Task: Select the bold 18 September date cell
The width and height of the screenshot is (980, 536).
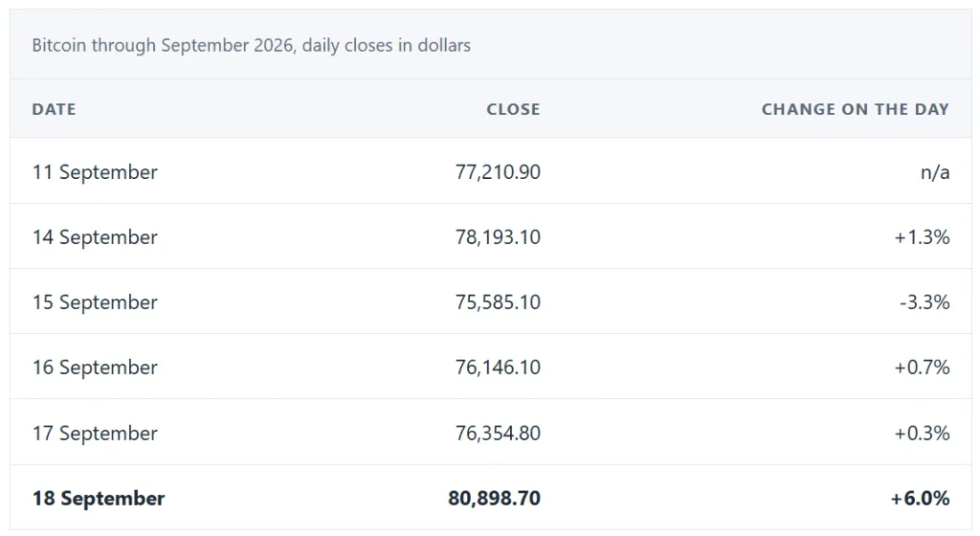Action: point(99,498)
